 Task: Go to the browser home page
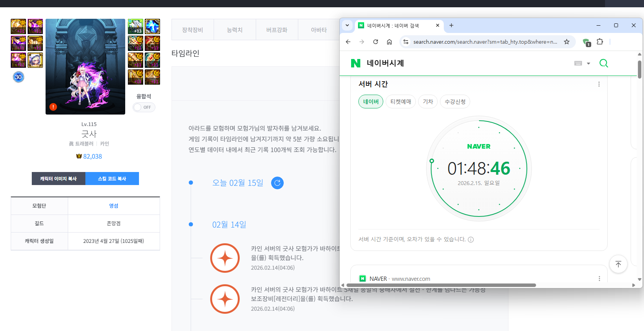(389, 42)
